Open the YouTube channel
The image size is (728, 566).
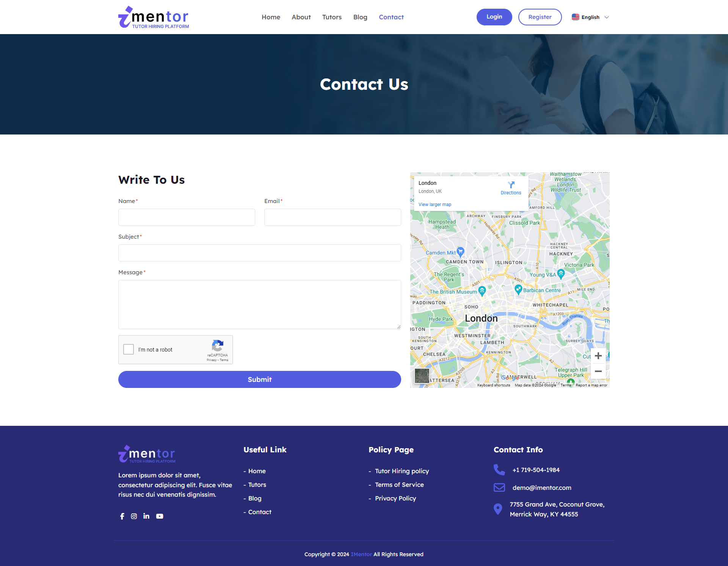[x=160, y=516]
